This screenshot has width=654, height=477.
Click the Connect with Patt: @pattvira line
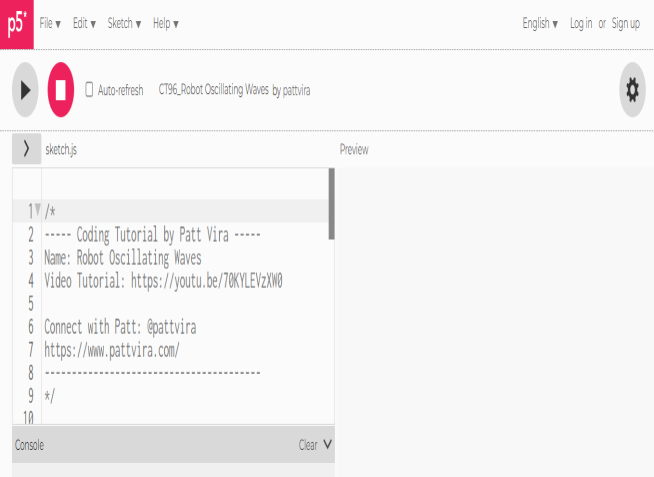coord(120,327)
